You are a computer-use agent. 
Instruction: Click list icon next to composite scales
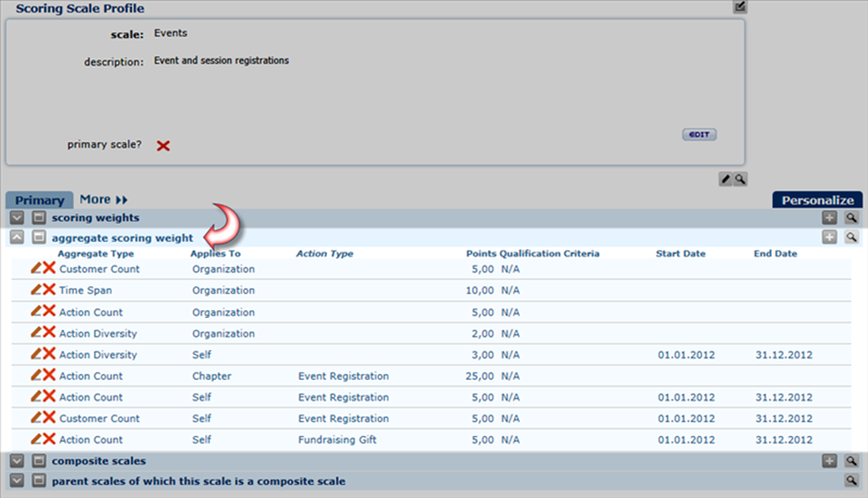click(38, 461)
